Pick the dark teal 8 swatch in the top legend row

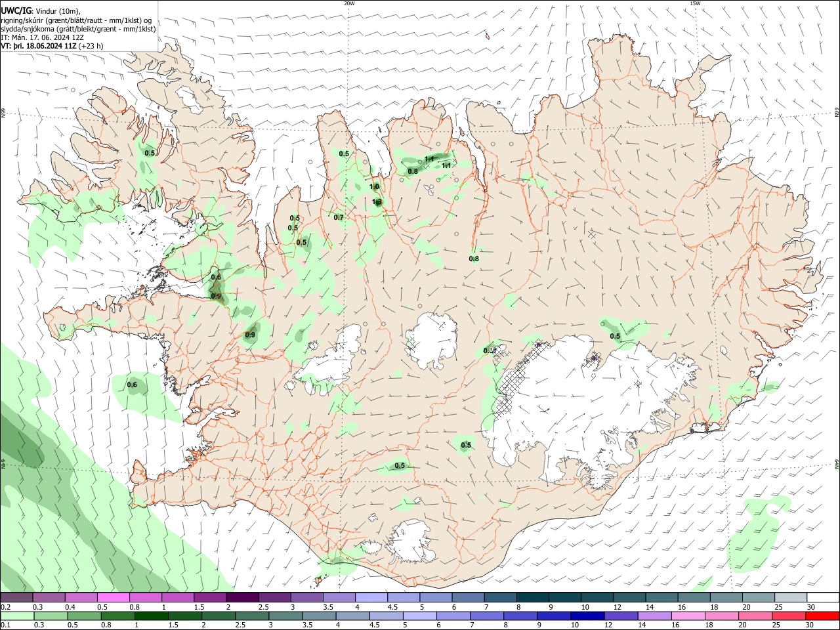[x=532, y=598]
